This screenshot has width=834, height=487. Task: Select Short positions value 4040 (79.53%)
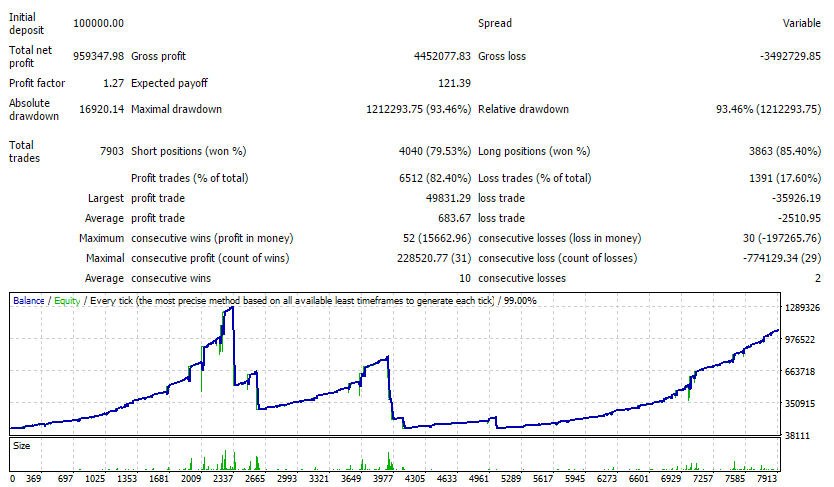(x=435, y=152)
